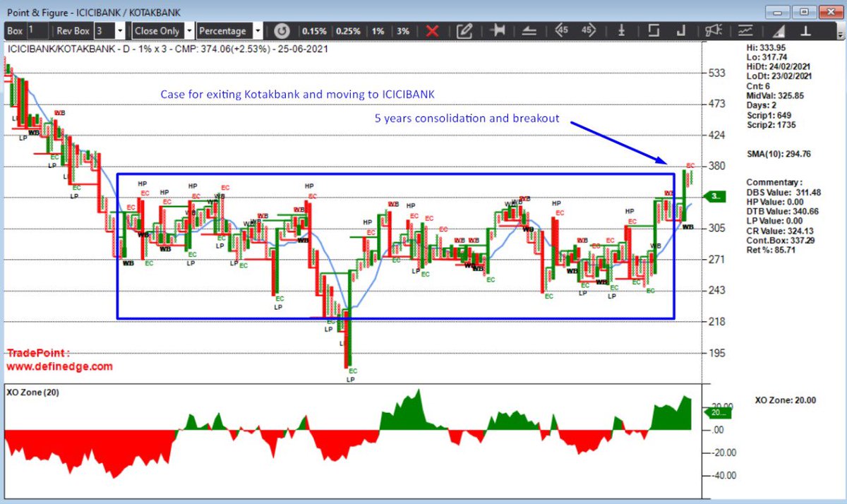
Task: Click the pin icon in the toolbar
Action: [x=498, y=30]
